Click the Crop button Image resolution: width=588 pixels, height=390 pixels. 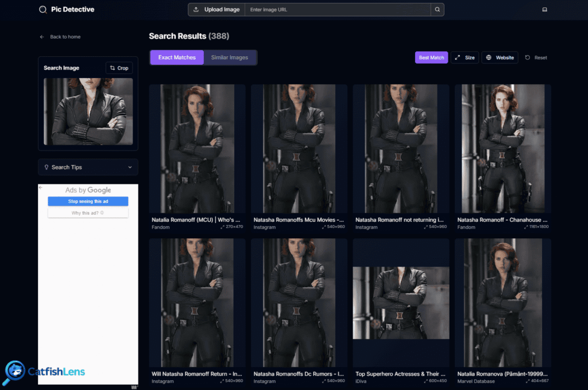click(119, 68)
